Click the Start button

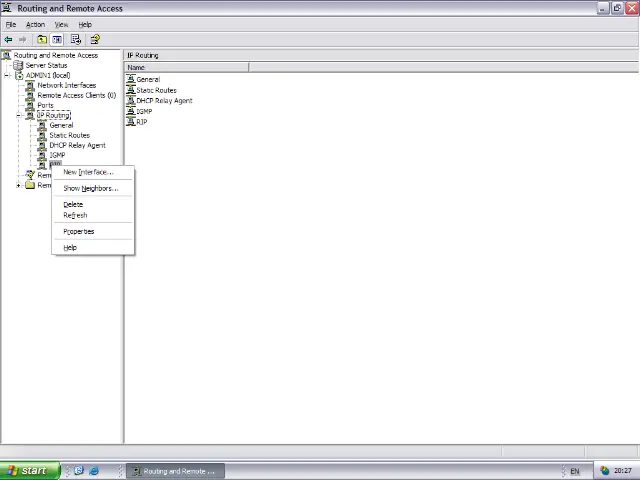point(30,471)
